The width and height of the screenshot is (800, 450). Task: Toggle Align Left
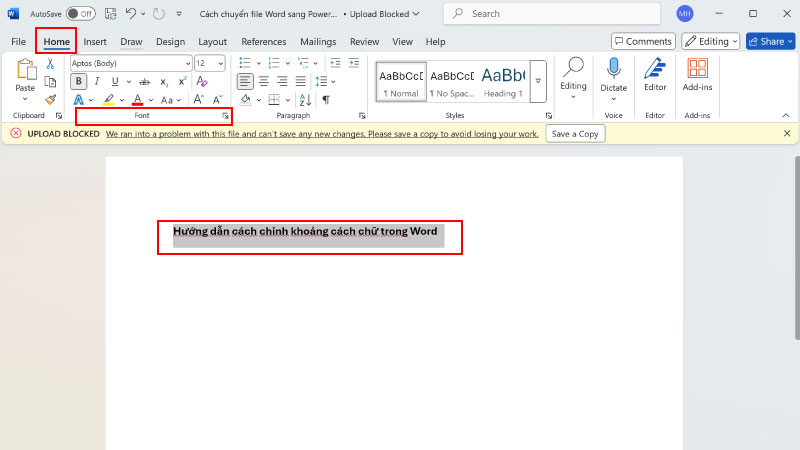click(x=245, y=81)
